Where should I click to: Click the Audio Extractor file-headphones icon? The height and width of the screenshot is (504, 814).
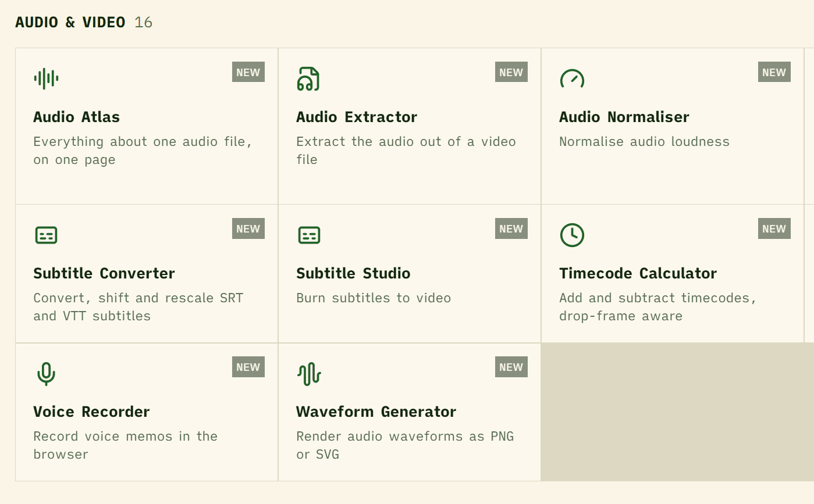pyautogui.click(x=308, y=78)
